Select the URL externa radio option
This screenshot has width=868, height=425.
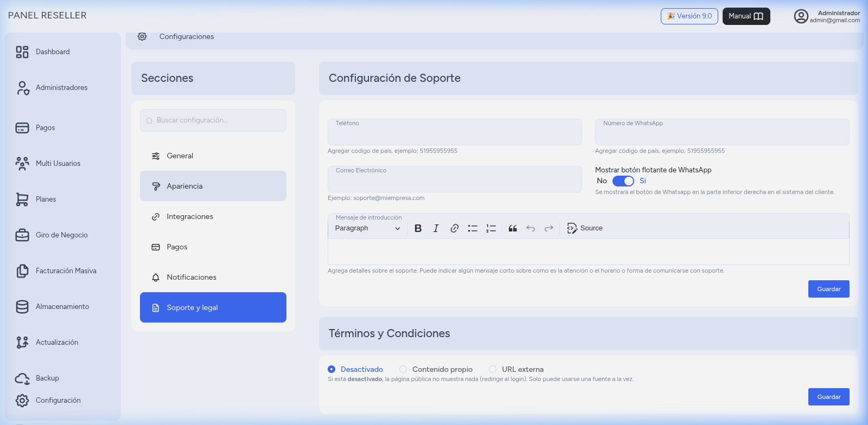[x=493, y=369]
